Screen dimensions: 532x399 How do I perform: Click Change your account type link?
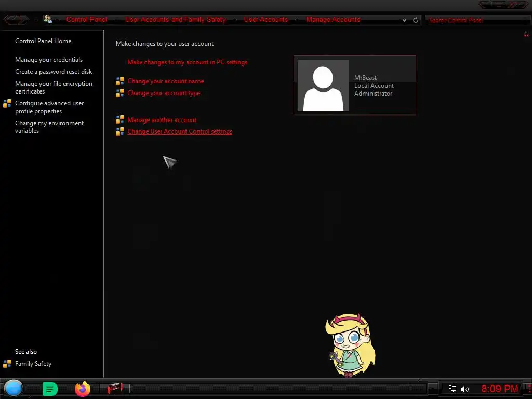point(164,93)
